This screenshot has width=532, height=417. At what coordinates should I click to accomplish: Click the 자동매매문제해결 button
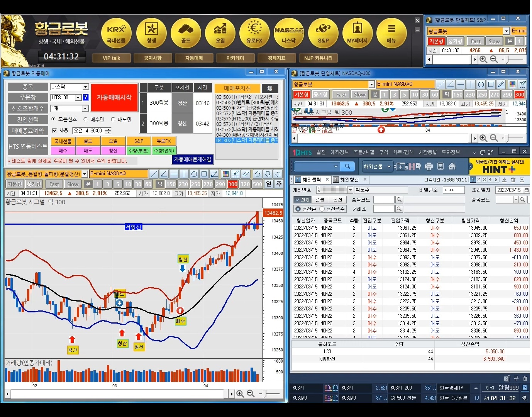193,159
